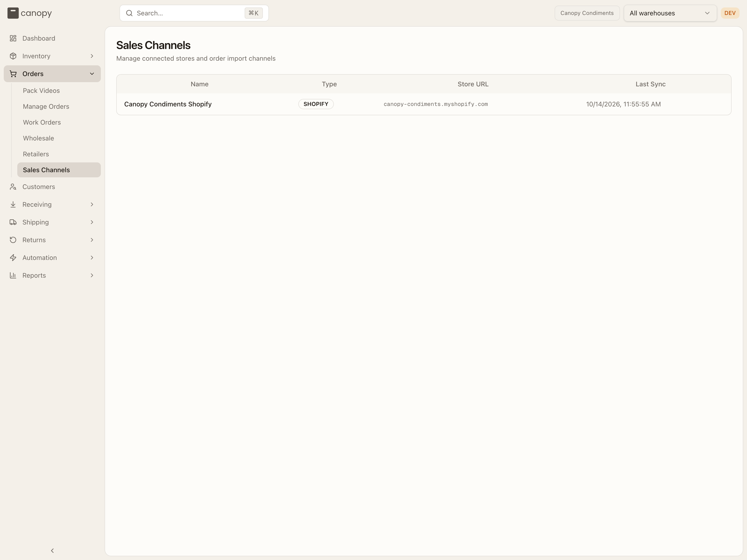Expand the Shipping section chevron
Image resolution: width=747 pixels, height=560 pixels.
tap(92, 222)
